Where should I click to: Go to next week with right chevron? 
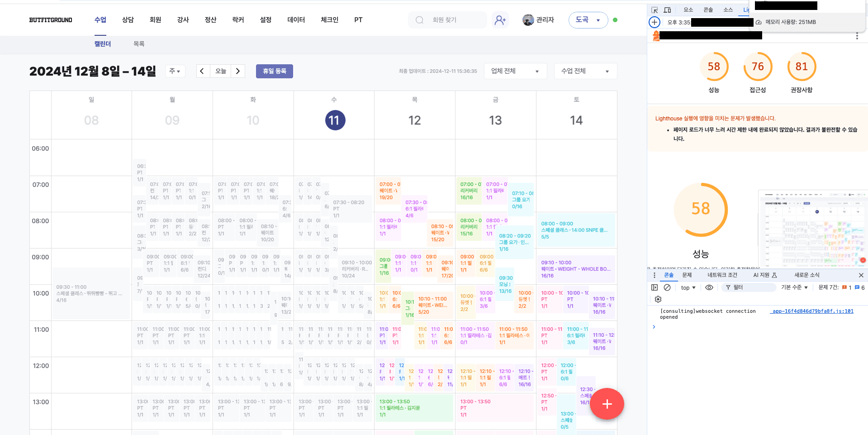click(238, 71)
